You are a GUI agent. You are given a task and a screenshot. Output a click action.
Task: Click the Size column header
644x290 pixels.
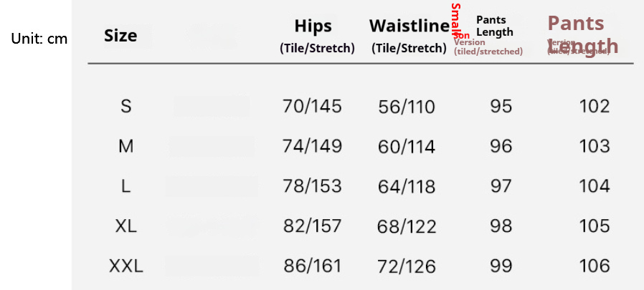point(120,36)
